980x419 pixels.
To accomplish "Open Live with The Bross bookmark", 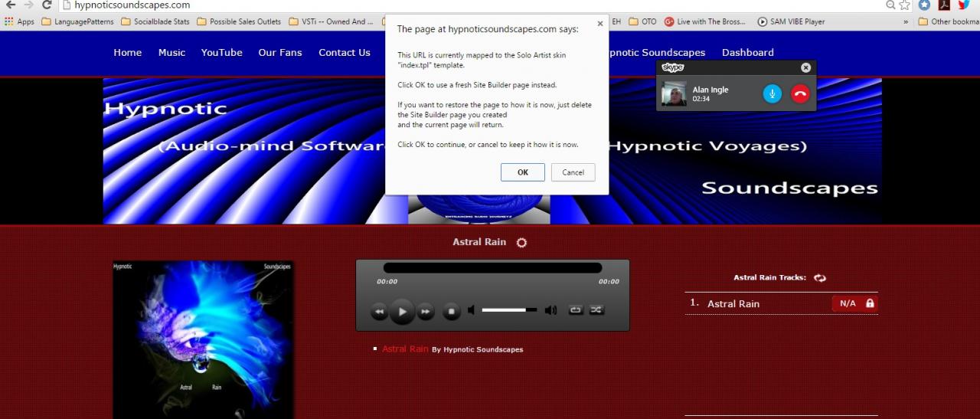I will [x=705, y=21].
